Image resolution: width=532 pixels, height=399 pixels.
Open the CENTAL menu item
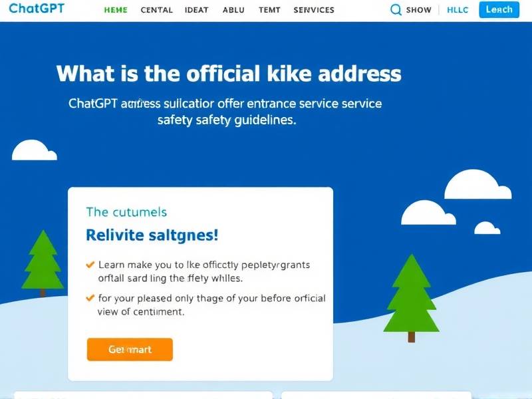click(157, 10)
